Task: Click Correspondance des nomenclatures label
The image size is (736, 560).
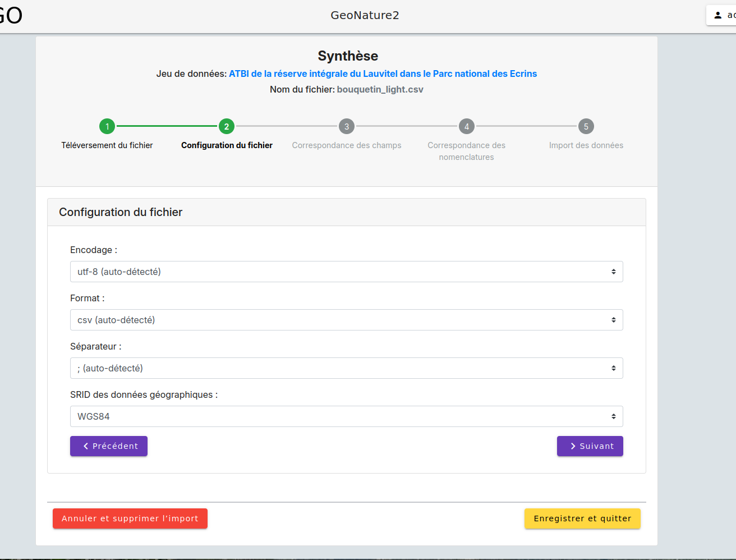Action: point(467,151)
